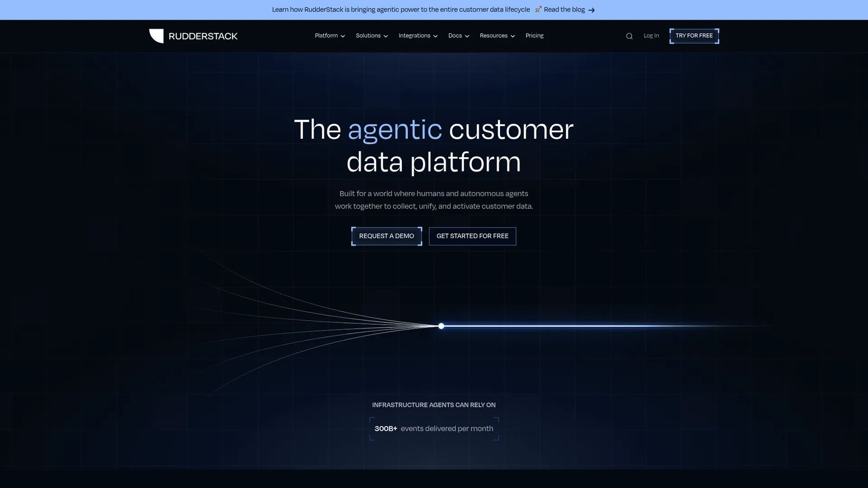Open the Solutions navigation menu
This screenshot has height=488, width=868.
(x=372, y=36)
